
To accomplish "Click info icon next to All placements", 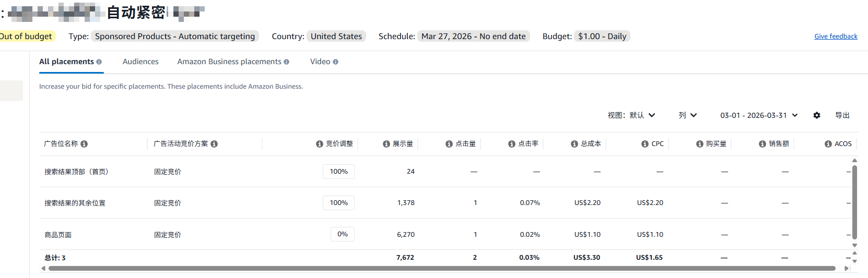I will coord(99,62).
